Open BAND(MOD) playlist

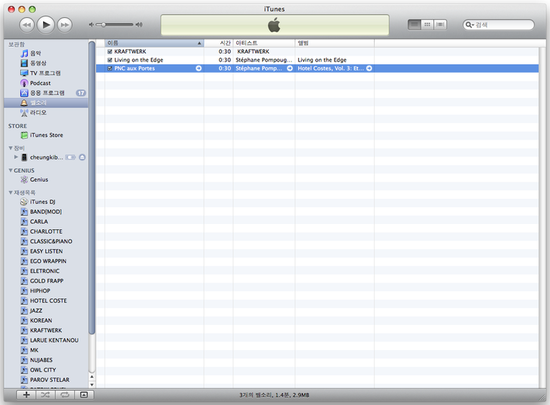(46, 212)
